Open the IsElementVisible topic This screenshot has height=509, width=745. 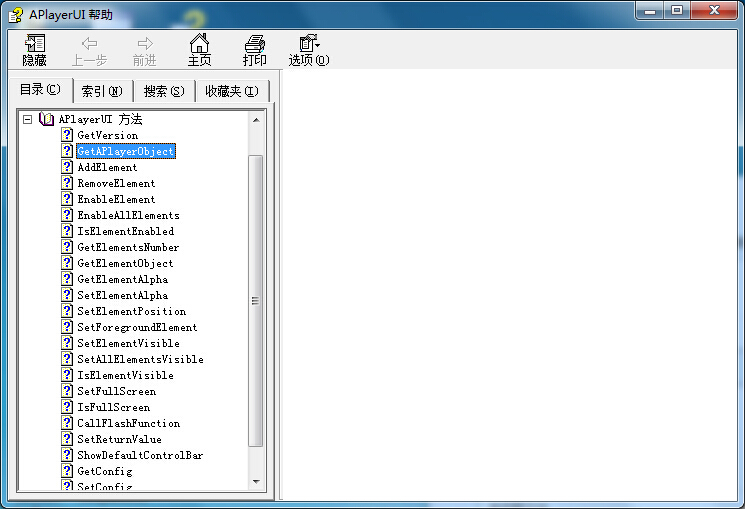[x=125, y=375]
